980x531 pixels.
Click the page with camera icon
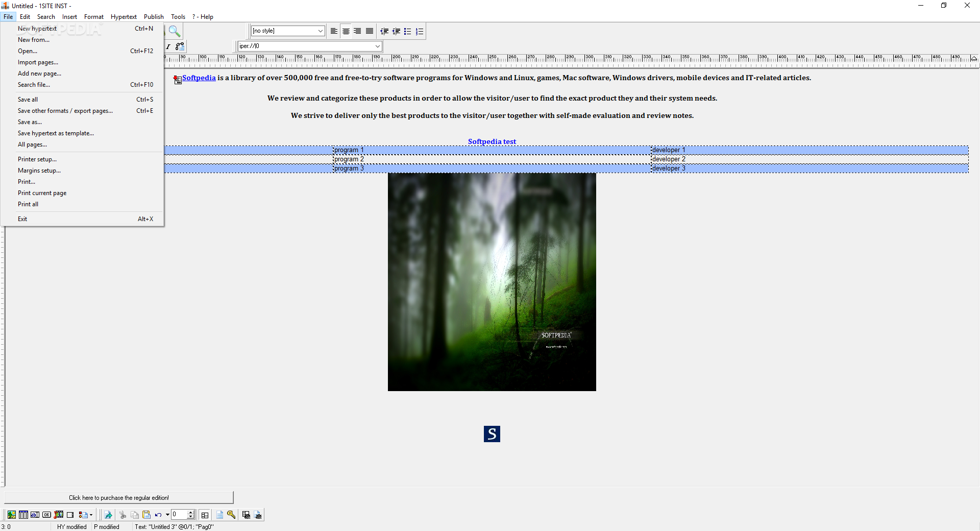point(258,515)
